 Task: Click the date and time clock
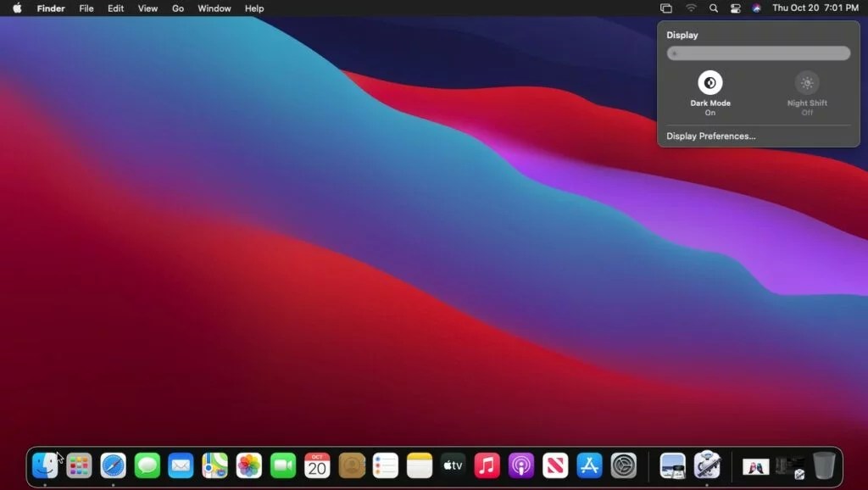(x=815, y=8)
